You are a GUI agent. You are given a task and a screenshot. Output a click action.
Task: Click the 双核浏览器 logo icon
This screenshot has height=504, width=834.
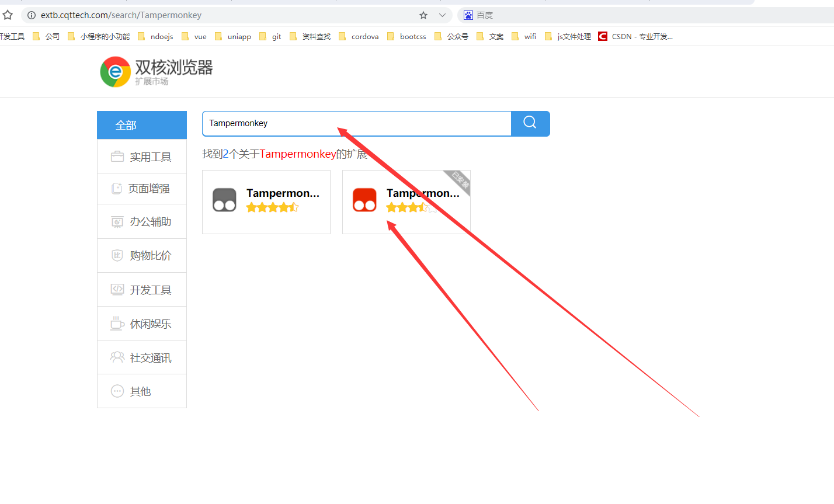coord(116,72)
